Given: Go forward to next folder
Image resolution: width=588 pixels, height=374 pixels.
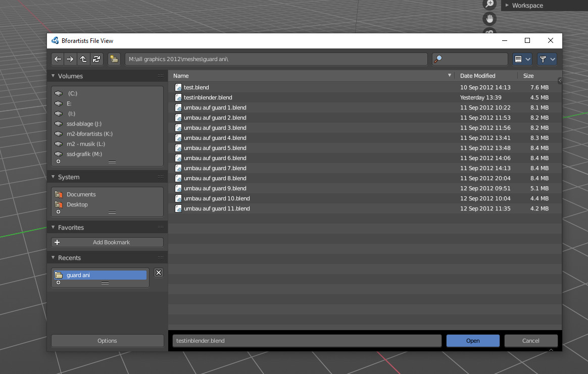Looking at the screenshot, I should tap(70, 59).
